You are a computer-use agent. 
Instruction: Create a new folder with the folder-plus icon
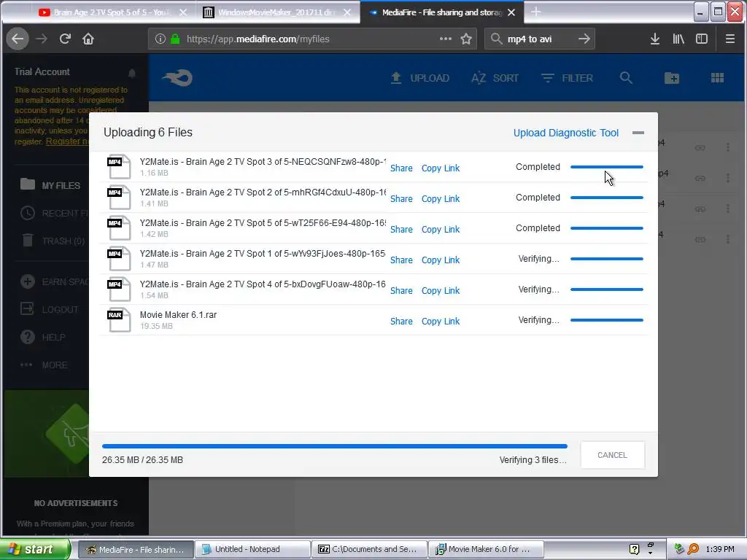coord(672,77)
